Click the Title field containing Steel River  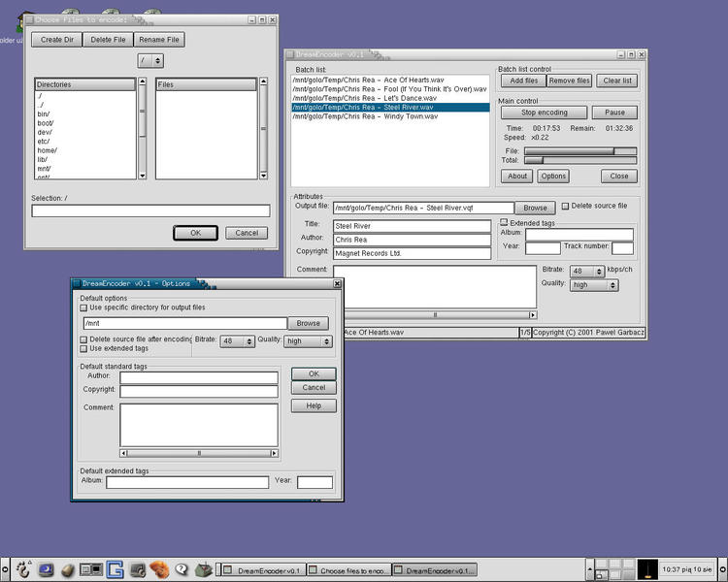412,226
